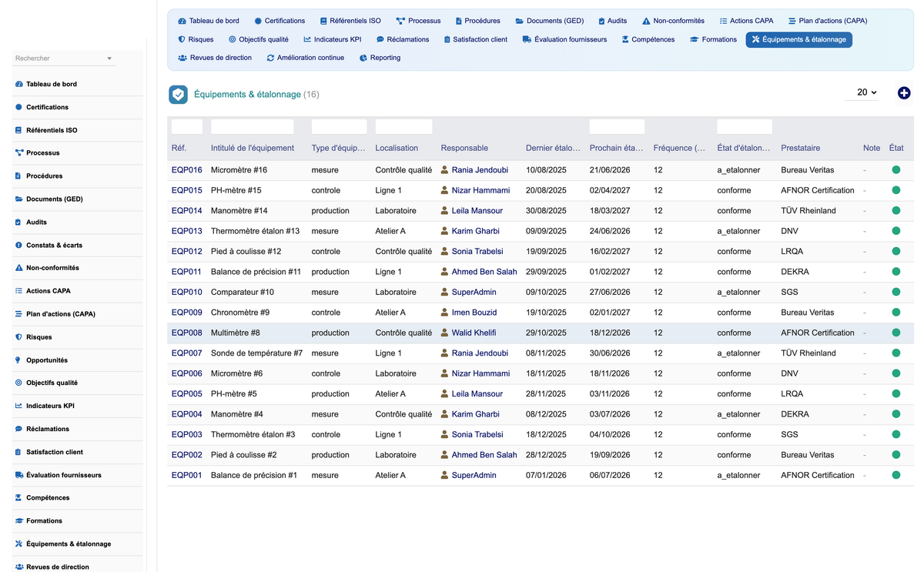
Task: Click the Réf. column filter field
Action: click(187, 127)
